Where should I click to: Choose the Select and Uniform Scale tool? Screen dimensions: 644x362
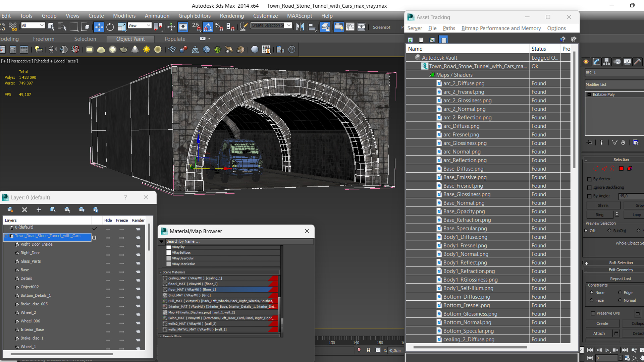click(x=121, y=27)
